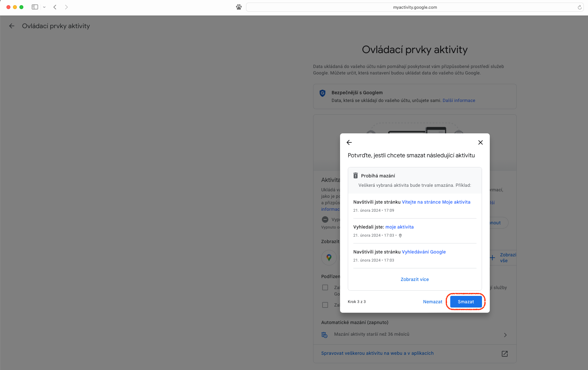Navigate forward in Safari
The image size is (588, 370).
point(66,7)
